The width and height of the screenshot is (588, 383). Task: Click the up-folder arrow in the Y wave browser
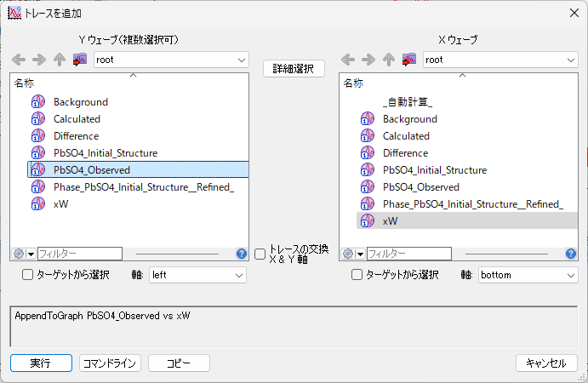click(60, 60)
